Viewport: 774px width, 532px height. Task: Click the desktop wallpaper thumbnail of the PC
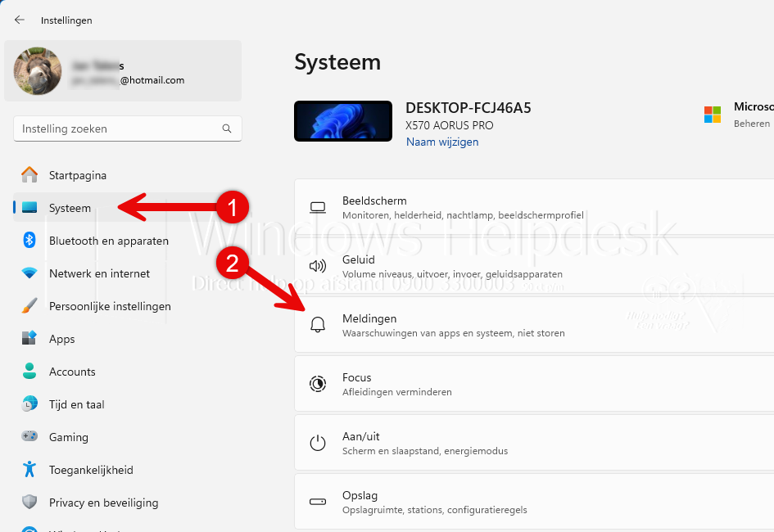click(x=343, y=121)
